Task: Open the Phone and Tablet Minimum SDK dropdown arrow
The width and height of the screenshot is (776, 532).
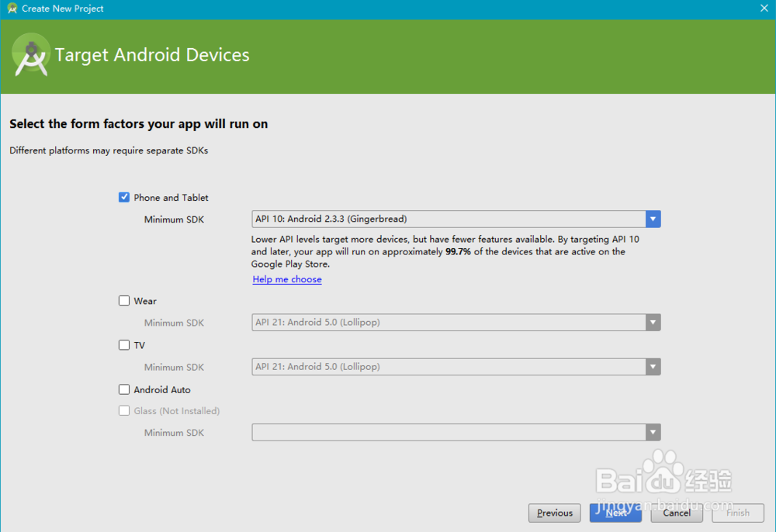Action: (x=653, y=219)
